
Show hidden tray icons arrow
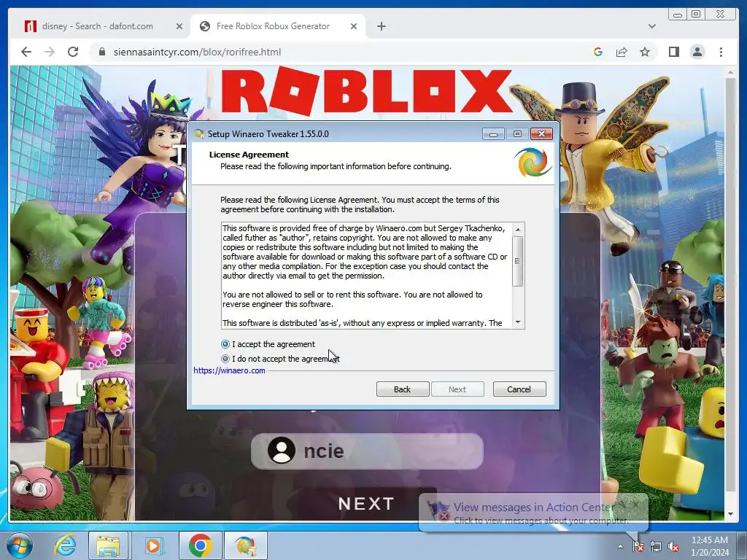click(620, 547)
